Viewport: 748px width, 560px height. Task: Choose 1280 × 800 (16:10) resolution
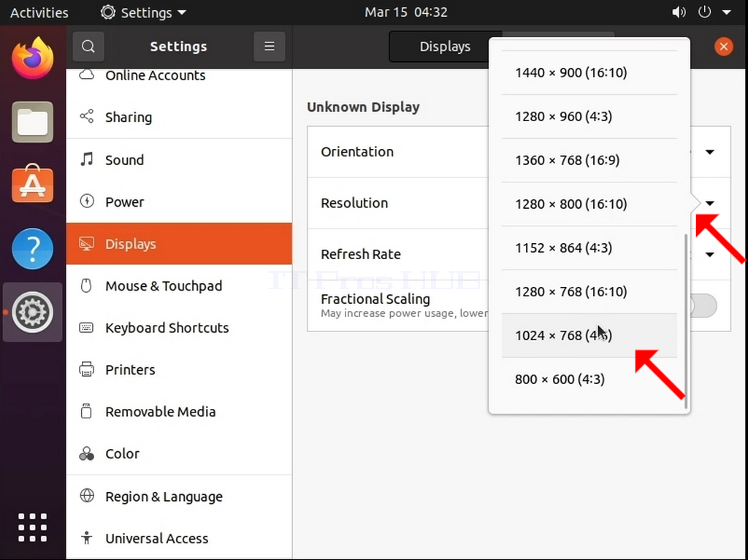(x=589, y=204)
